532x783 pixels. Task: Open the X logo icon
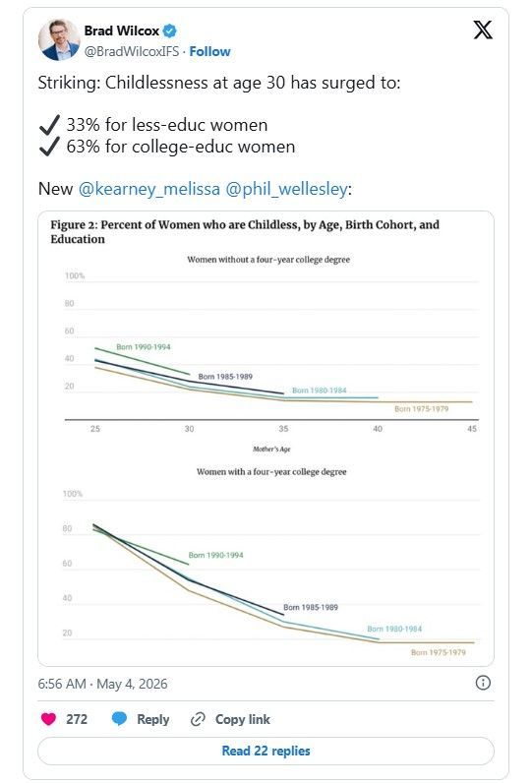(483, 30)
